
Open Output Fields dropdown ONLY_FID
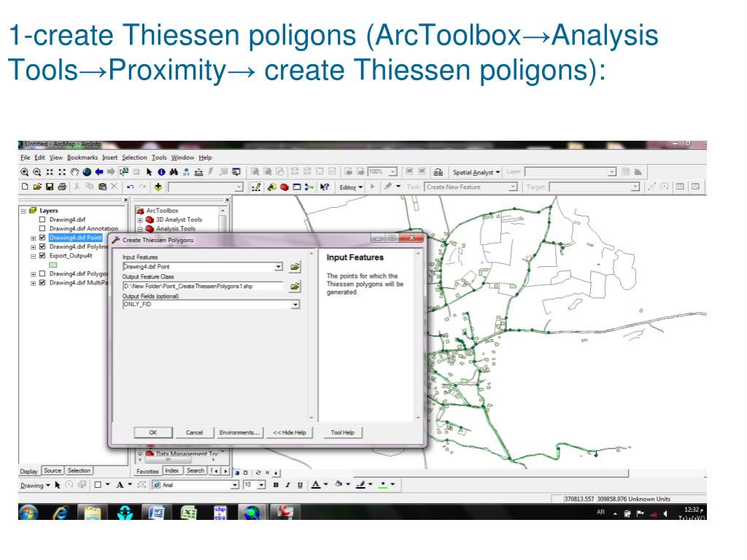295,304
